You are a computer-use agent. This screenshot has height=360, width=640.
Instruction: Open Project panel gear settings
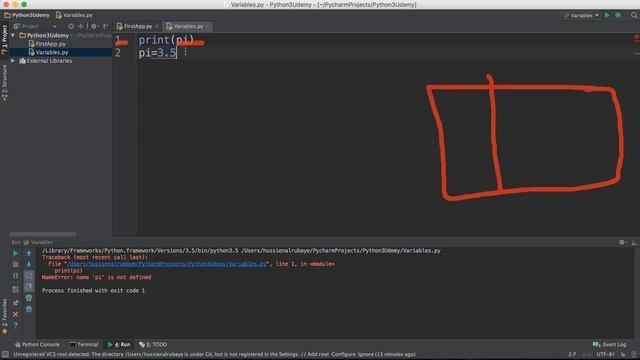tap(94, 26)
